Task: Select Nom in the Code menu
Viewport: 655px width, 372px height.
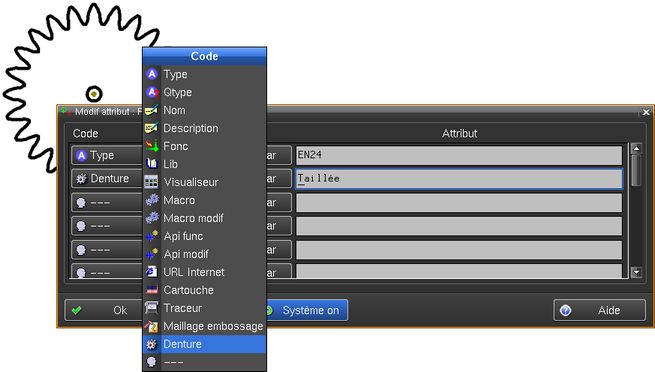Action: tap(204, 110)
